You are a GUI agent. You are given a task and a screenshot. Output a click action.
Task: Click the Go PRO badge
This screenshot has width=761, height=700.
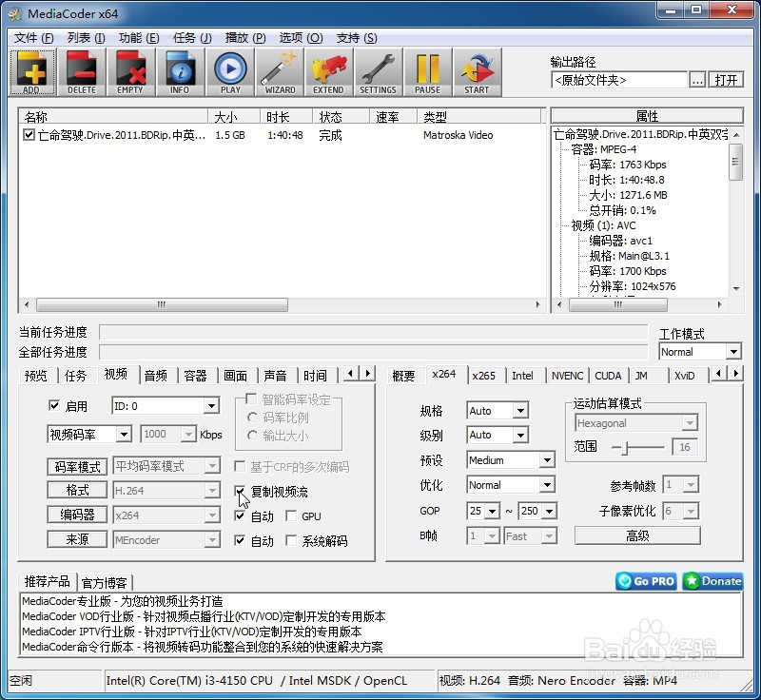click(x=646, y=581)
